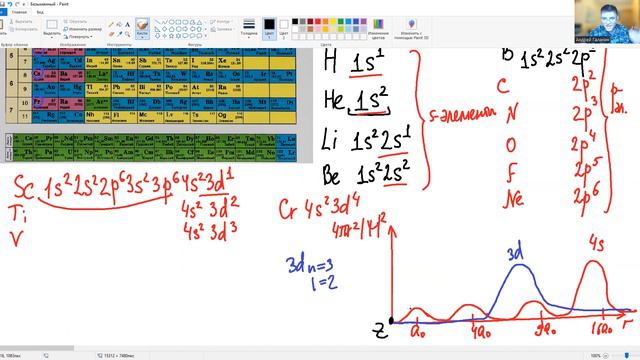Click the Crop (Обрезать) command

(x=75, y=22)
